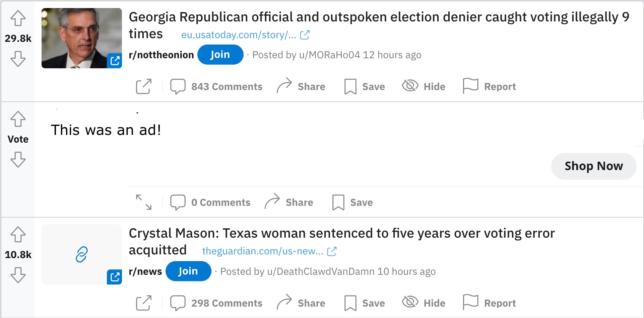The height and width of the screenshot is (318, 644).
Task: Hide the Crystal Mason post
Action: (424, 303)
